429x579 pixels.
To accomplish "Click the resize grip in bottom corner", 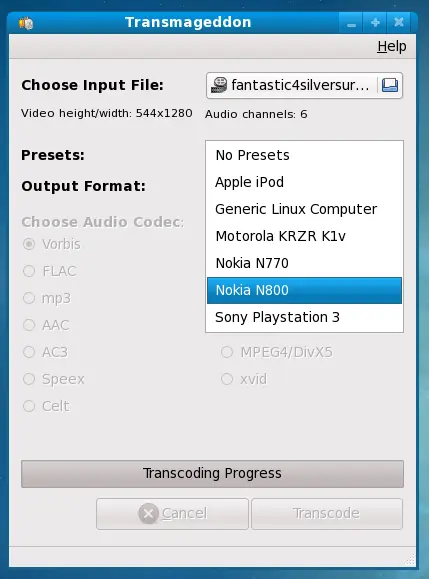I will pyautogui.click(x=409, y=559).
